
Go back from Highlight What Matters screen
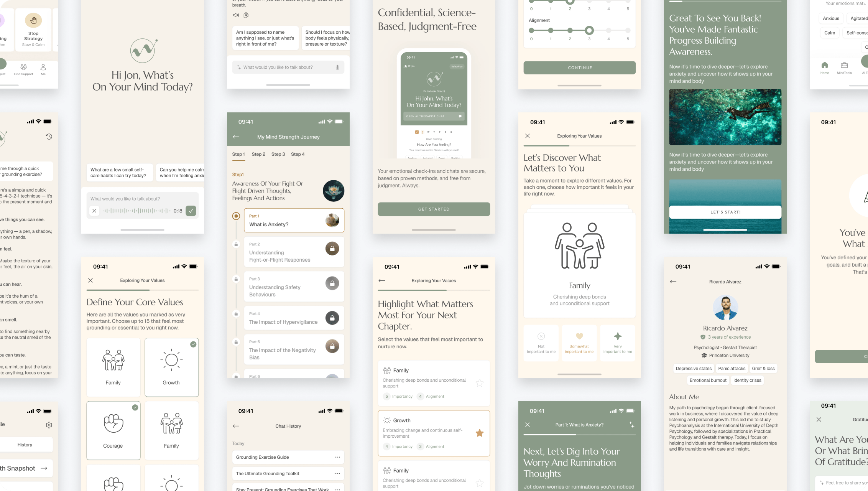(x=382, y=281)
